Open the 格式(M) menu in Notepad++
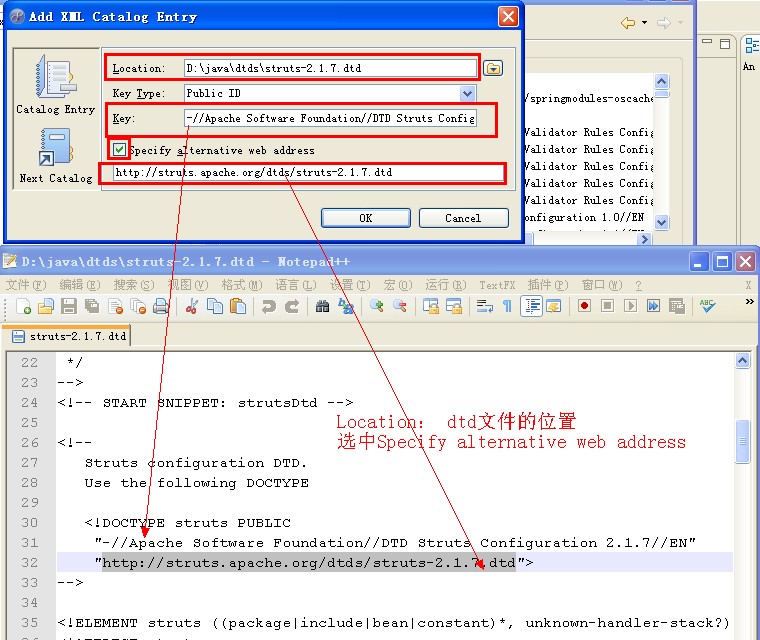Image resolution: width=760 pixels, height=640 pixels. (242, 285)
